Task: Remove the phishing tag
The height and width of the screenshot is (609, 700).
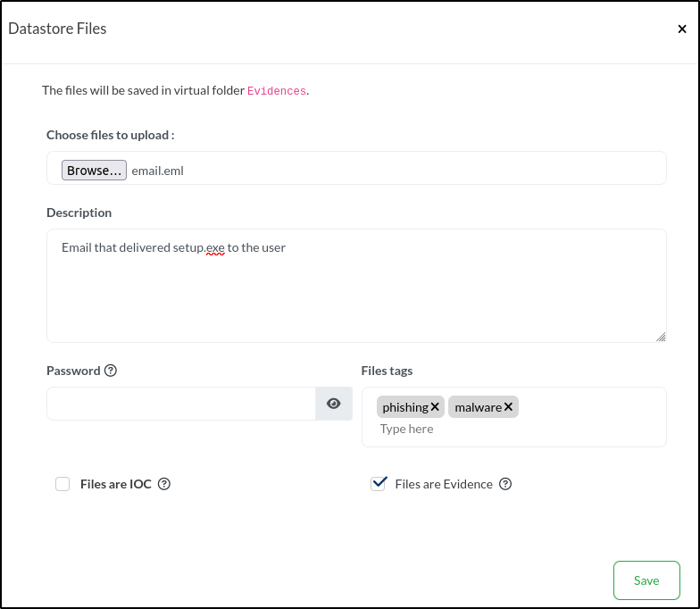Action: click(435, 407)
